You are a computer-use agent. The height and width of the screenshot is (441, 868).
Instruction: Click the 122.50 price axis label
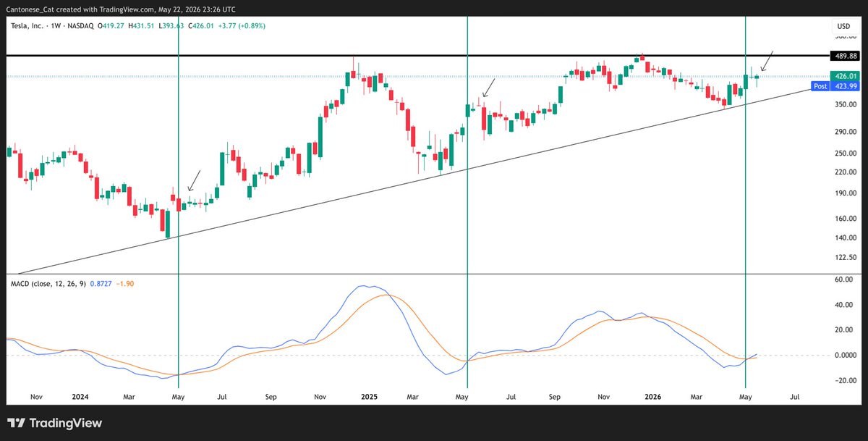pyautogui.click(x=846, y=257)
